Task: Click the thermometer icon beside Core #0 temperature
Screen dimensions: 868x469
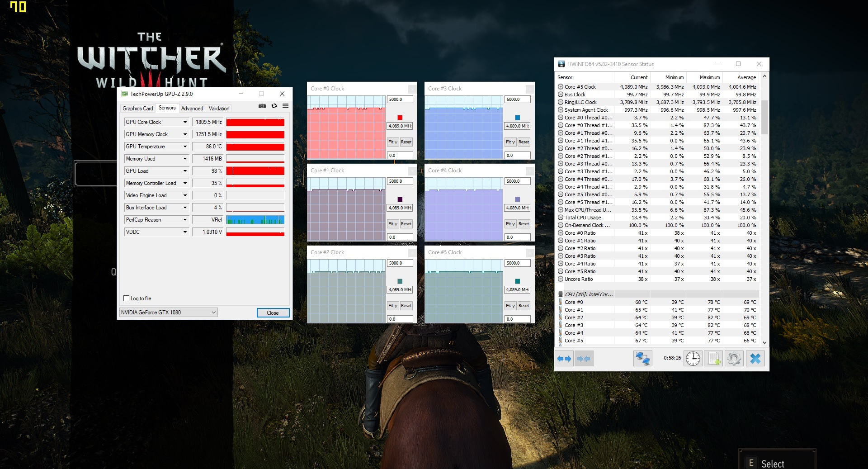Action: (x=561, y=302)
